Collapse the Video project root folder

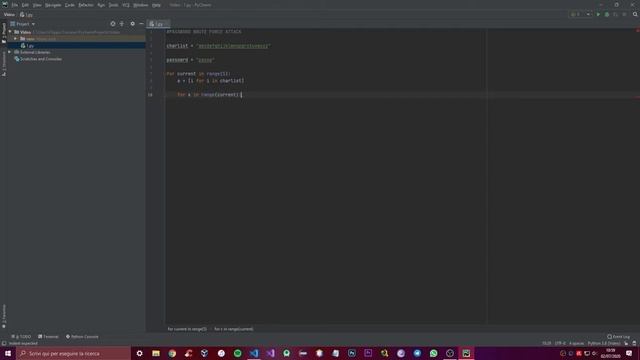10,32
